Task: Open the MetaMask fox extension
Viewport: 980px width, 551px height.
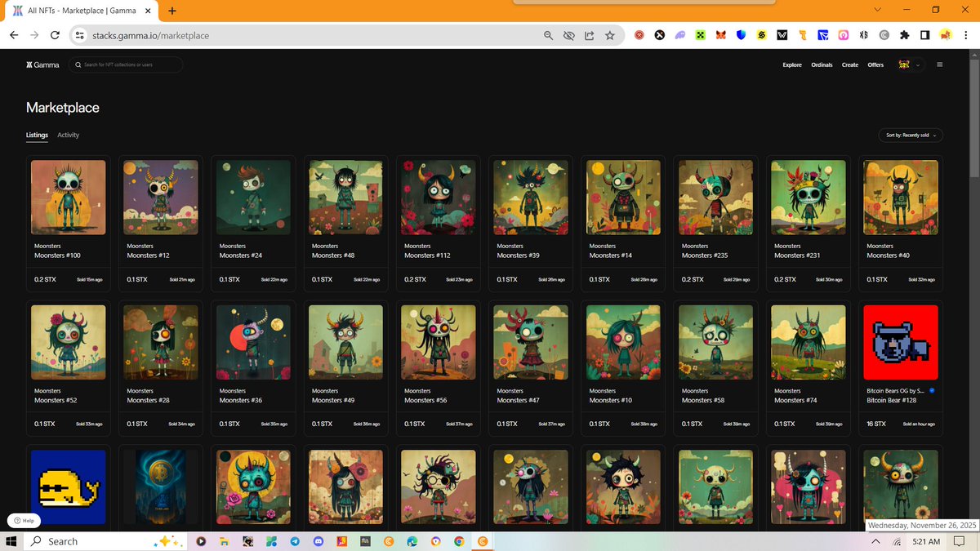Action: point(721,35)
